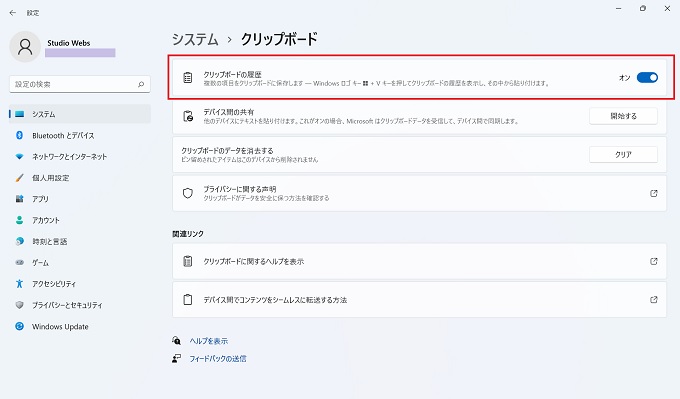Open ネットワークとインターネット settings

point(80,157)
